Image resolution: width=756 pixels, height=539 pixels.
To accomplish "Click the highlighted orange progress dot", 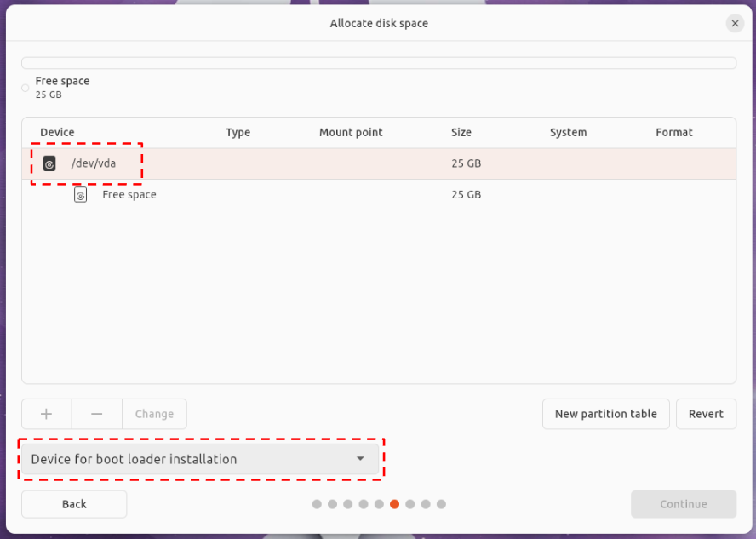I will pos(394,504).
